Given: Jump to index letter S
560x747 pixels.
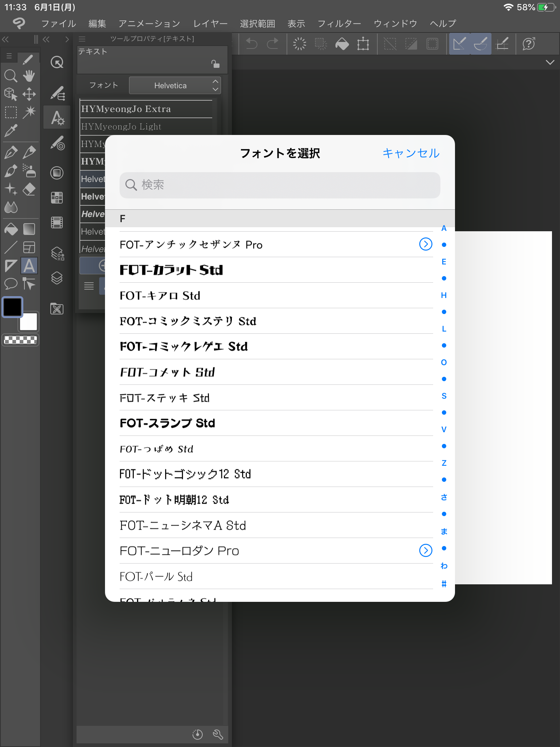Looking at the screenshot, I should pos(444,396).
